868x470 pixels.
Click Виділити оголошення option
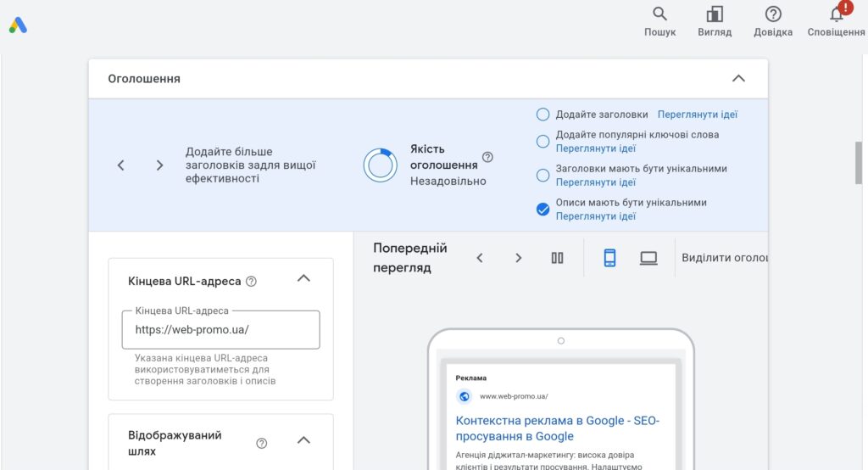click(724, 258)
